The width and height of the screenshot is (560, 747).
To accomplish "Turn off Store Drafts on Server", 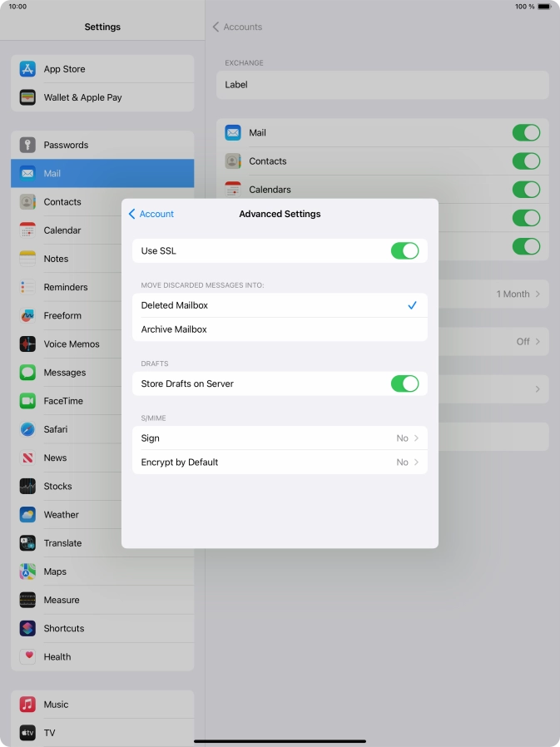I will coord(404,383).
